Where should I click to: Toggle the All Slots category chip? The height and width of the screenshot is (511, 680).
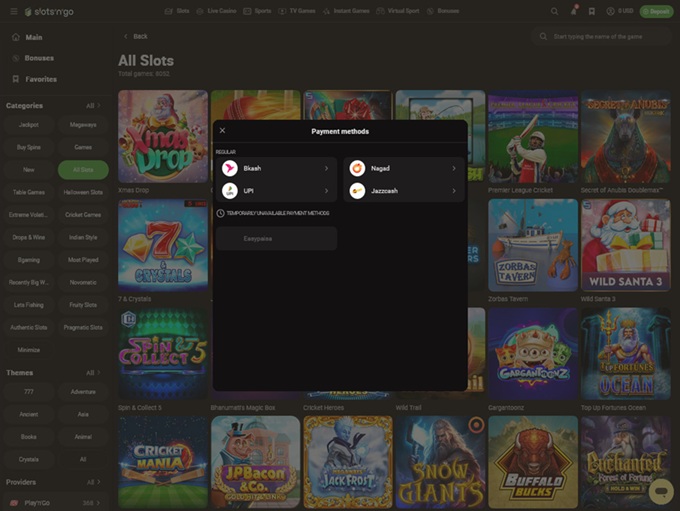(83, 169)
